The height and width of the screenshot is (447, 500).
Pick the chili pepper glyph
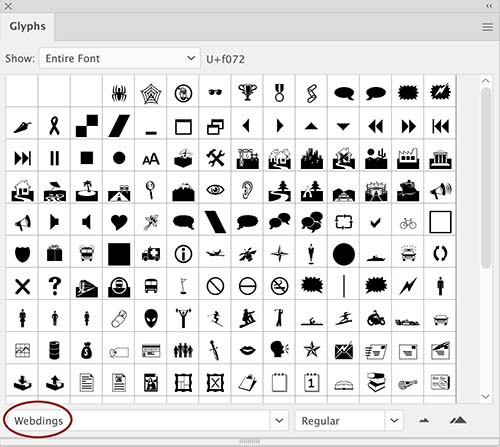[23, 127]
